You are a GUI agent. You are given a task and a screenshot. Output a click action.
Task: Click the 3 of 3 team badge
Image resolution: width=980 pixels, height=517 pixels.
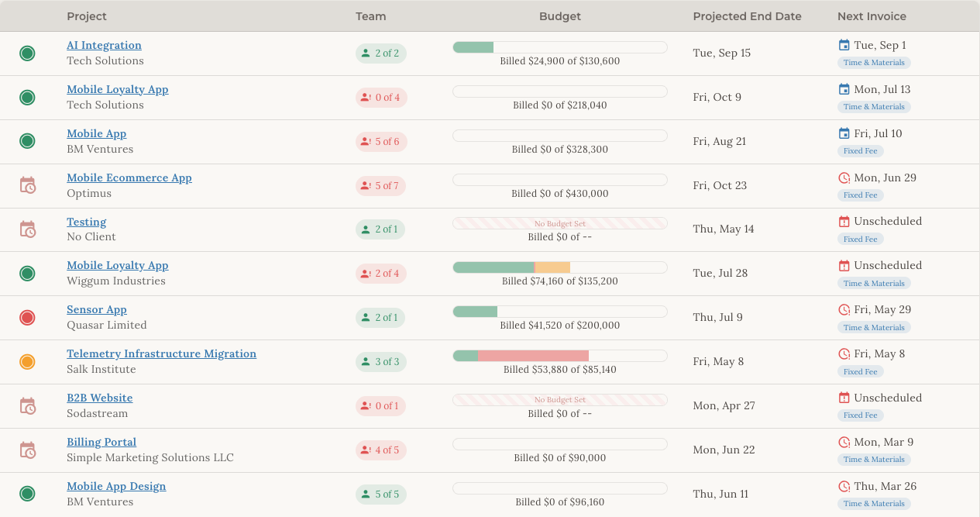click(380, 362)
